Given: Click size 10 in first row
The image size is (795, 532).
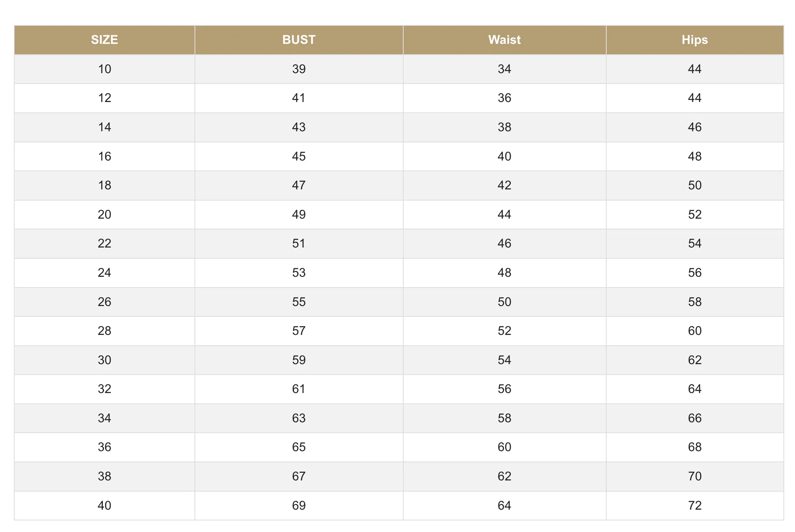Looking at the screenshot, I should click(x=104, y=69).
